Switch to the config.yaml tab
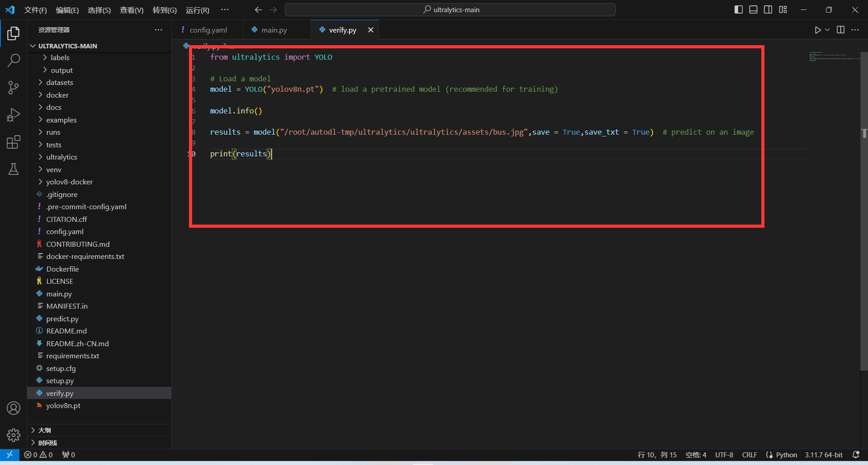This screenshot has height=465, width=868. pyautogui.click(x=208, y=30)
